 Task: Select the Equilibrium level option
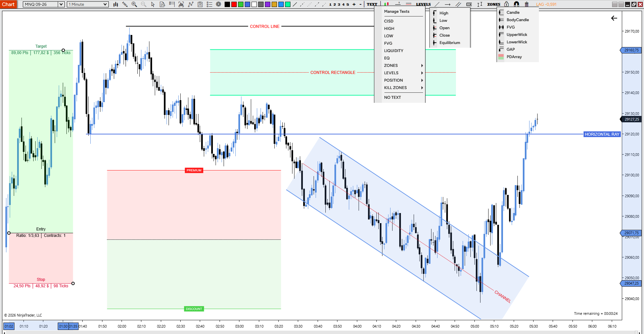click(x=450, y=43)
